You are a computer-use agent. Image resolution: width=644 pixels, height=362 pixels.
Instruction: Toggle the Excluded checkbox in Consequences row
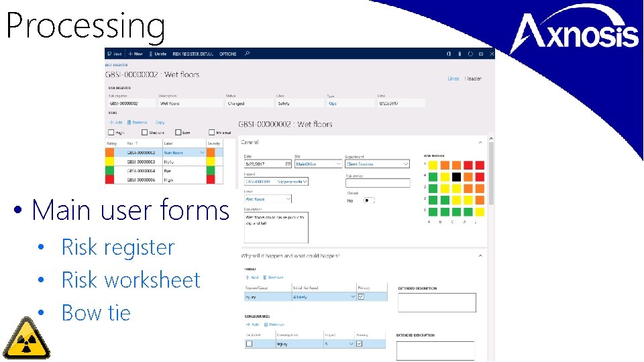(x=249, y=343)
